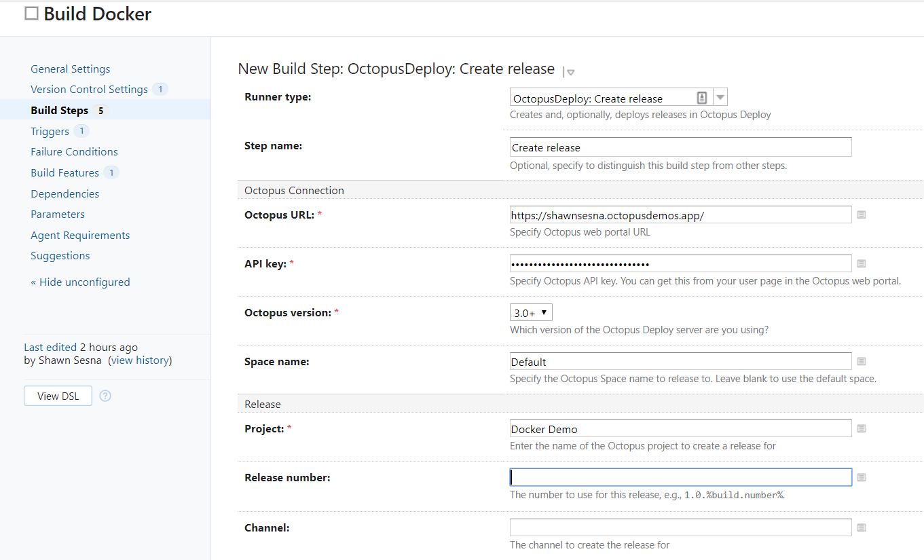Click the View DSL button
The height and width of the screenshot is (560, 924).
[x=58, y=396]
